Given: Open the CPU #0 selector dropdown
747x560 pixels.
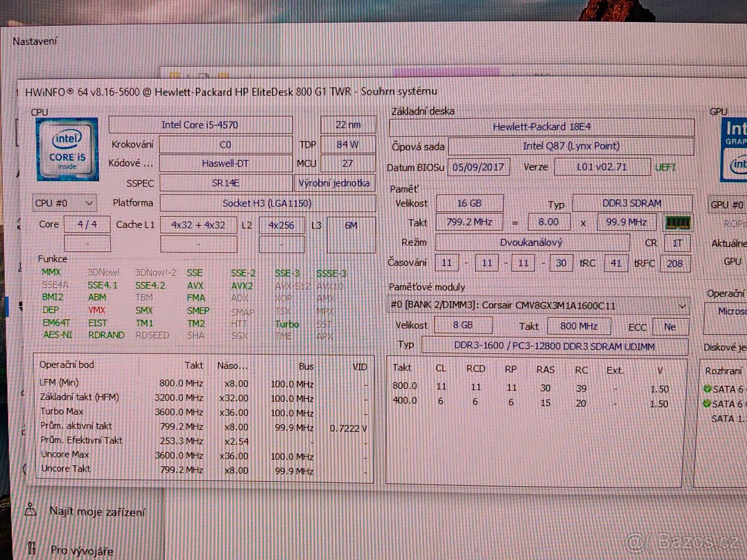Looking at the screenshot, I should (x=65, y=203).
